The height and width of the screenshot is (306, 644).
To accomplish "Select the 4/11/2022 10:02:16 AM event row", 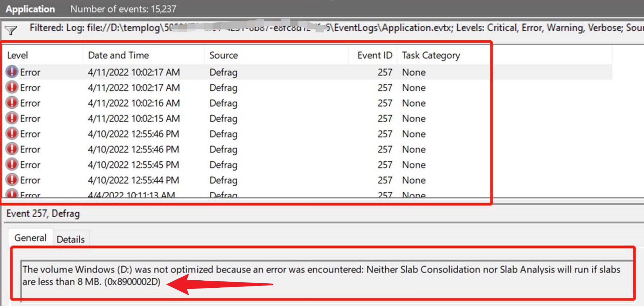I will coord(134,103).
